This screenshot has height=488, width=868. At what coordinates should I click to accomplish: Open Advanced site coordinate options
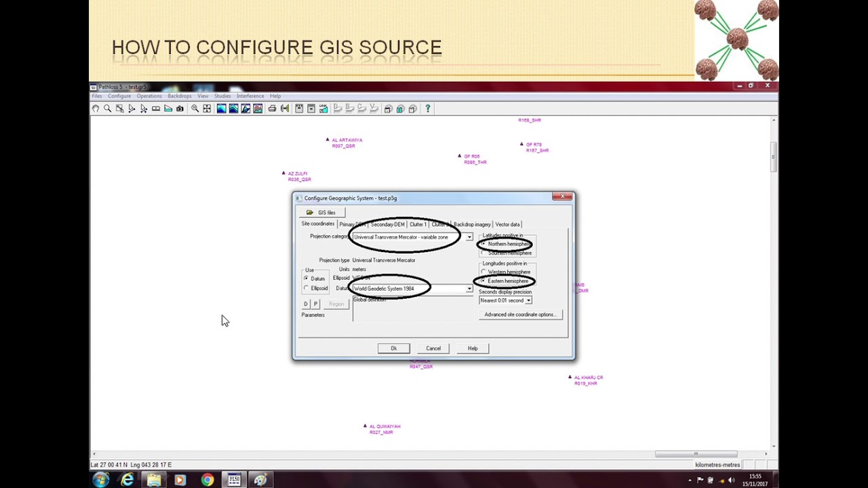pos(520,314)
